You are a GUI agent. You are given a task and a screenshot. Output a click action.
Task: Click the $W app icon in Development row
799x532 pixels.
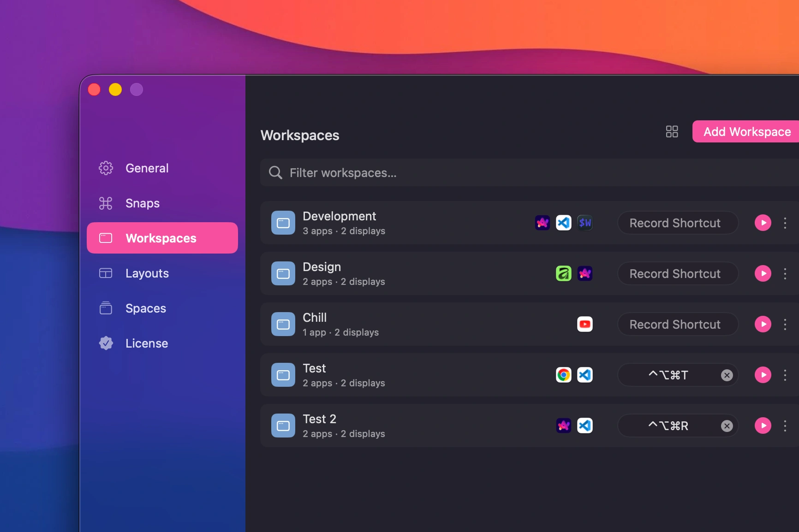(585, 223)
